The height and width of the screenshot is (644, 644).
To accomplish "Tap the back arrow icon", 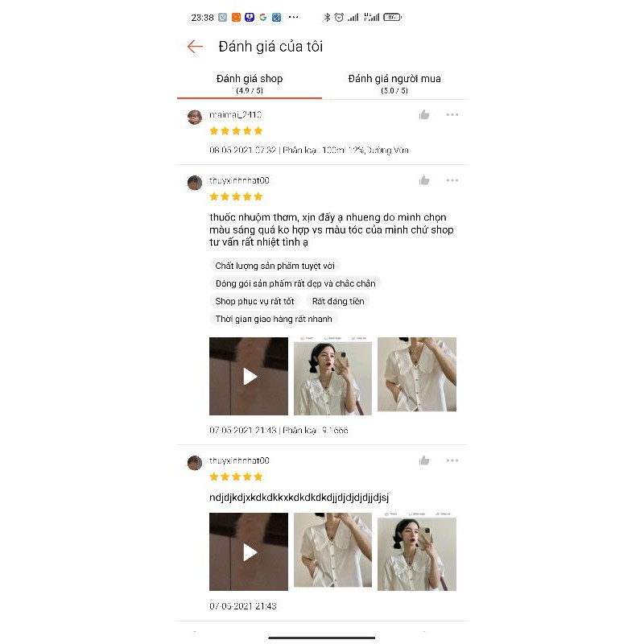I will click(195, 47).
